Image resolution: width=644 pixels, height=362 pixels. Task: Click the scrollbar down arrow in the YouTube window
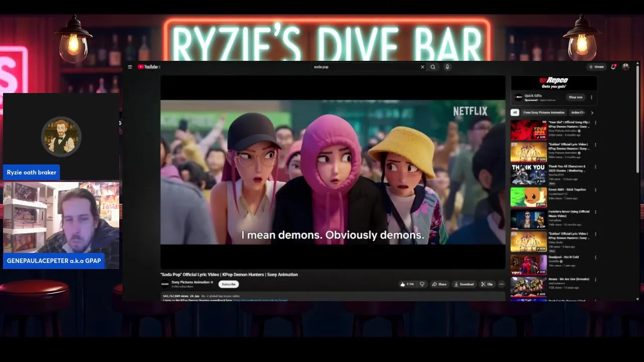(638, 299)
